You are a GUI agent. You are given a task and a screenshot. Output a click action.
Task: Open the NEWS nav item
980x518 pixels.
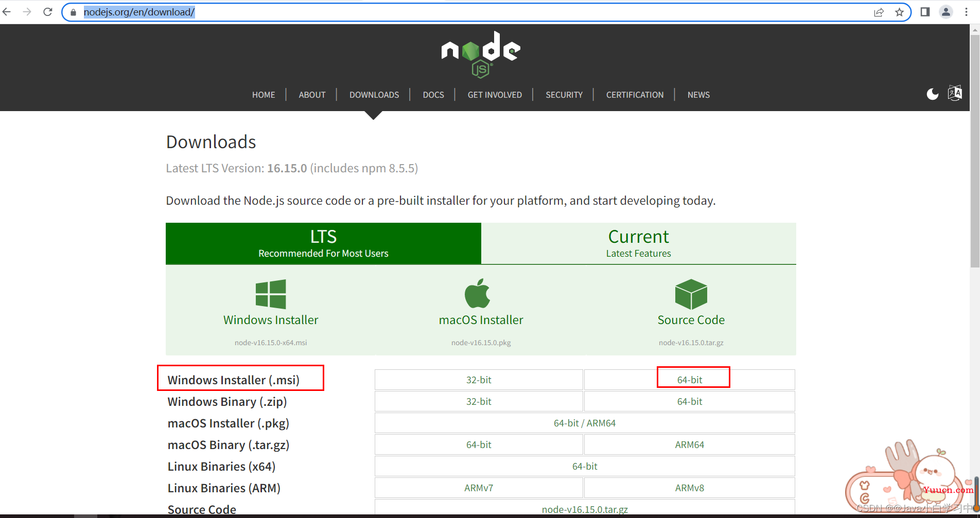(698, 95)
